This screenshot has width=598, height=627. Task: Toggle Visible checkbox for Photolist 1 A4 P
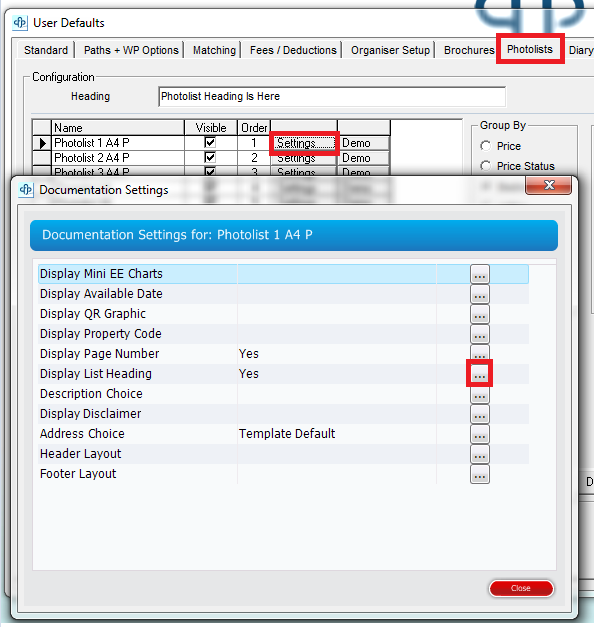pos(210,142)
